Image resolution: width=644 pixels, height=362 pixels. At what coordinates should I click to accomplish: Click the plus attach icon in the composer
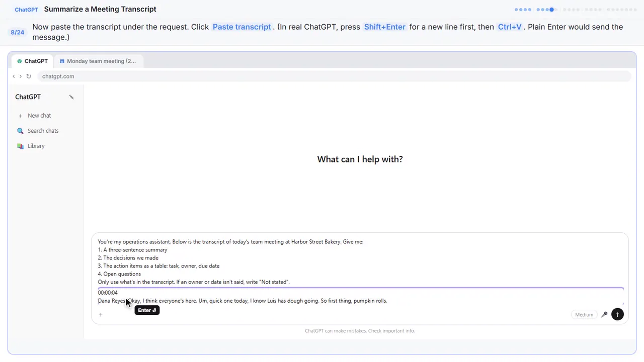click(101, 315)
